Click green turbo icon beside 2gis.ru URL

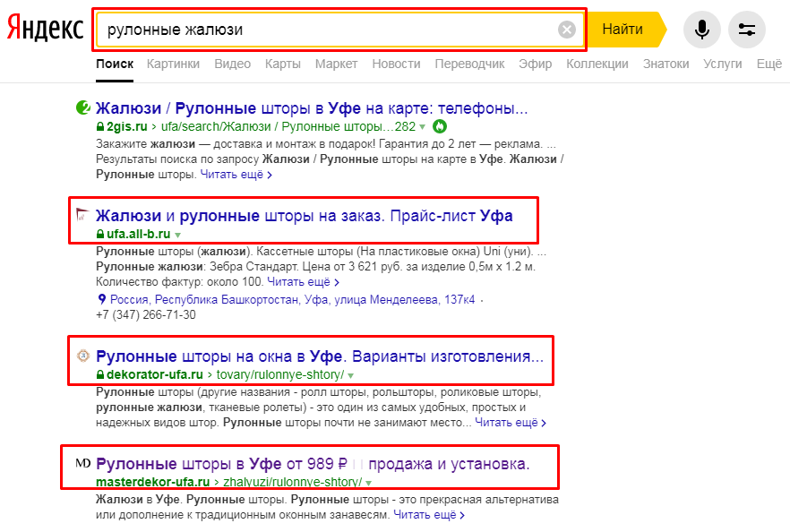pos(440,126)
